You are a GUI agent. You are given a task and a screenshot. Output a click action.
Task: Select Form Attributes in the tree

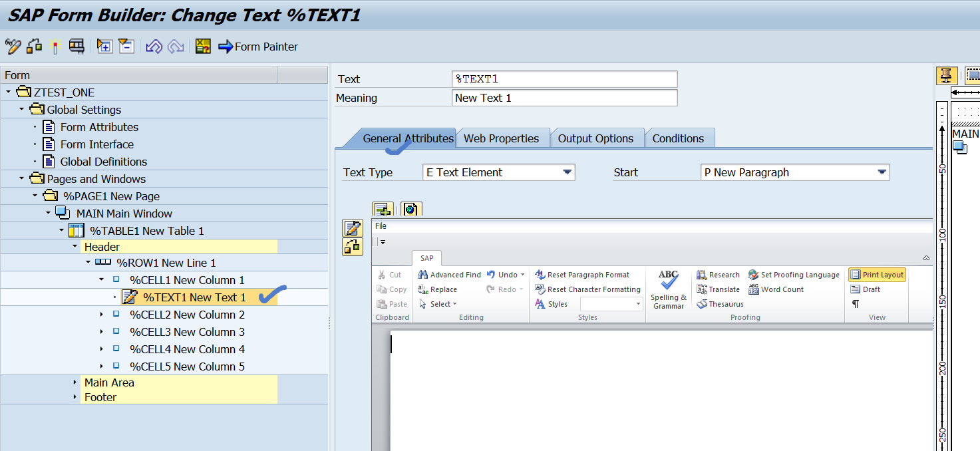[x=99, y=127]
